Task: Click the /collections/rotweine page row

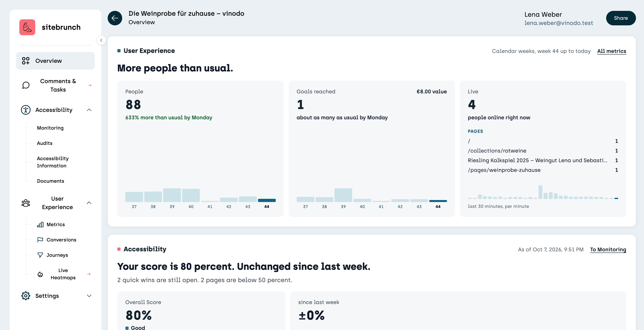Action: (x=543, y=151)
